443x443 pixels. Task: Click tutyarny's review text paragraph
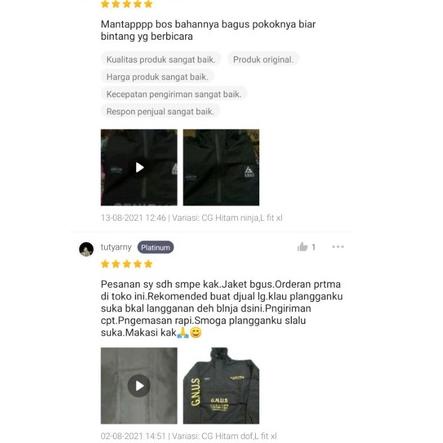(x=222, y=308)
